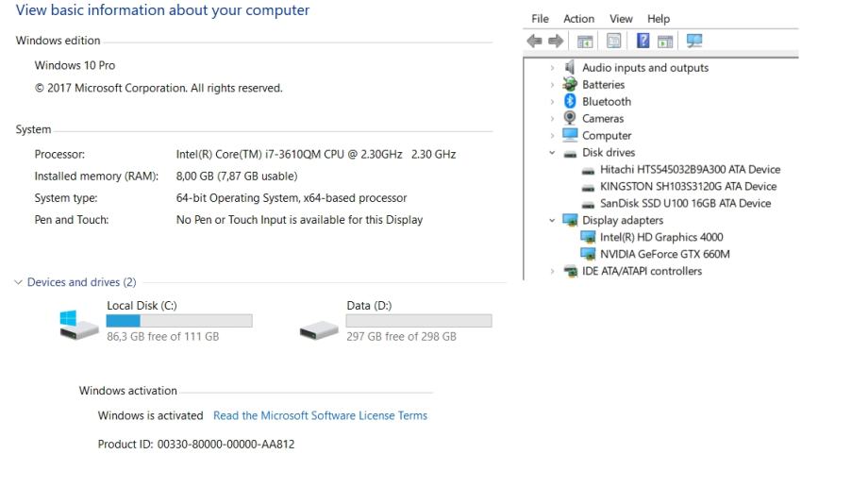Click Show/Hide Action Pane toolbar icon
This screenshot has height=488, width=868.
[665, 41]
